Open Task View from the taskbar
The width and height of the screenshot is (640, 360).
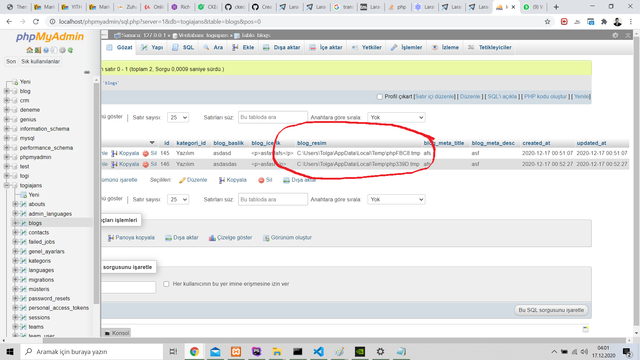coord(173,351)
